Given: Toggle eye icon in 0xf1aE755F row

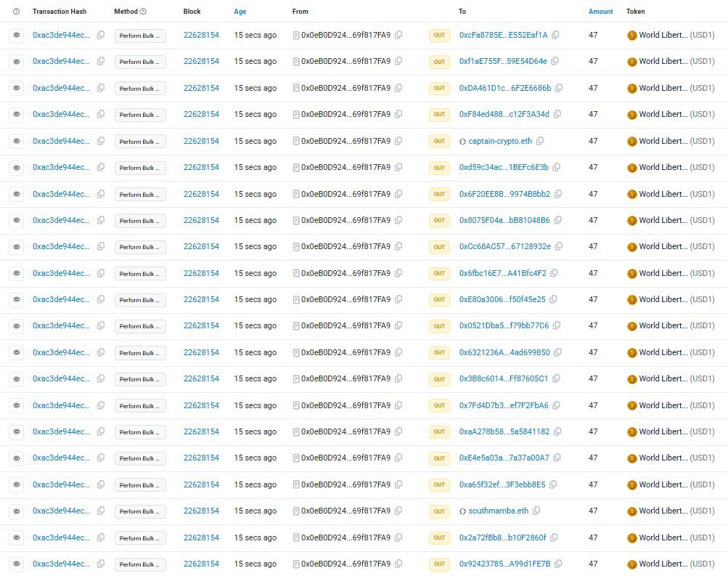Looking at the screenshot, I should pyautogui.click(x=16, y=62).
